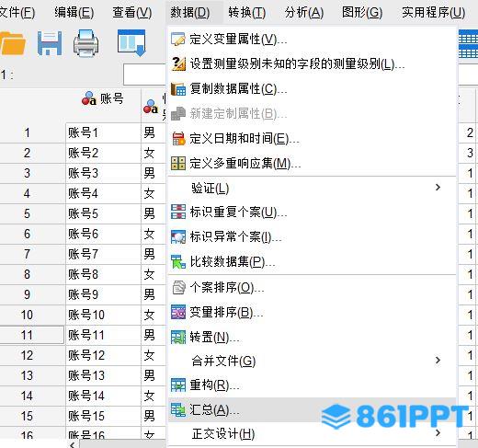Open 定义多重响应集(M) dialog
Viewport: 478px width, 448px height.
(312, 164)
